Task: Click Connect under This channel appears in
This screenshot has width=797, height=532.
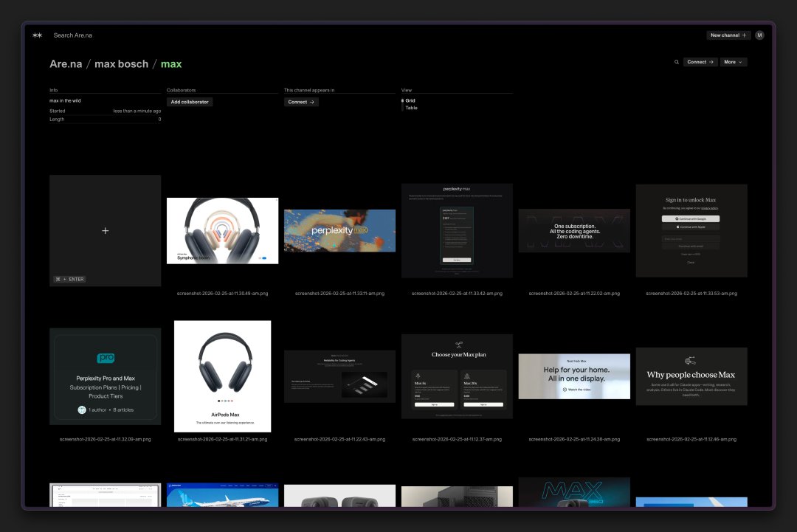Action: coord(301,102)
